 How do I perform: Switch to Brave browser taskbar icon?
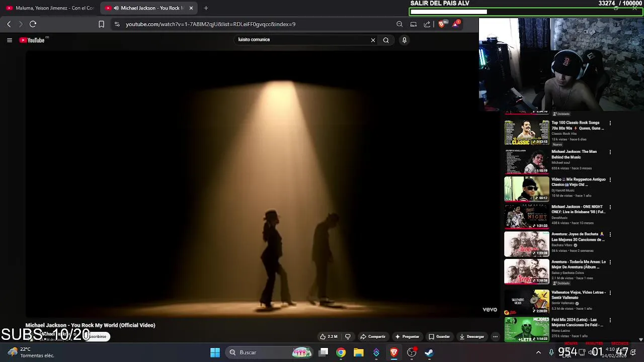coord(394,352)
